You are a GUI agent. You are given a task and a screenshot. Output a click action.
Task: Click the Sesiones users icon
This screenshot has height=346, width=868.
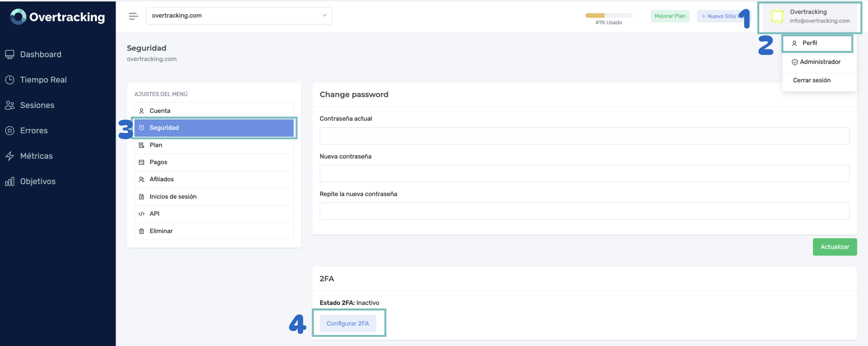coord(10,105)
